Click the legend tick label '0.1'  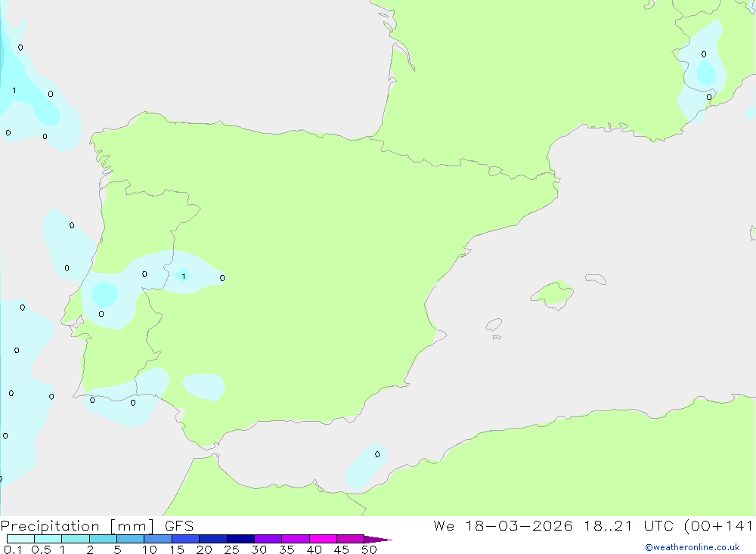13,549
